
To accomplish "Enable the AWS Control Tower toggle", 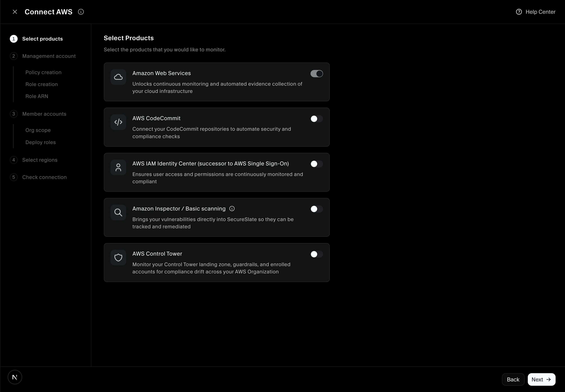I will [x=317, y=254].
